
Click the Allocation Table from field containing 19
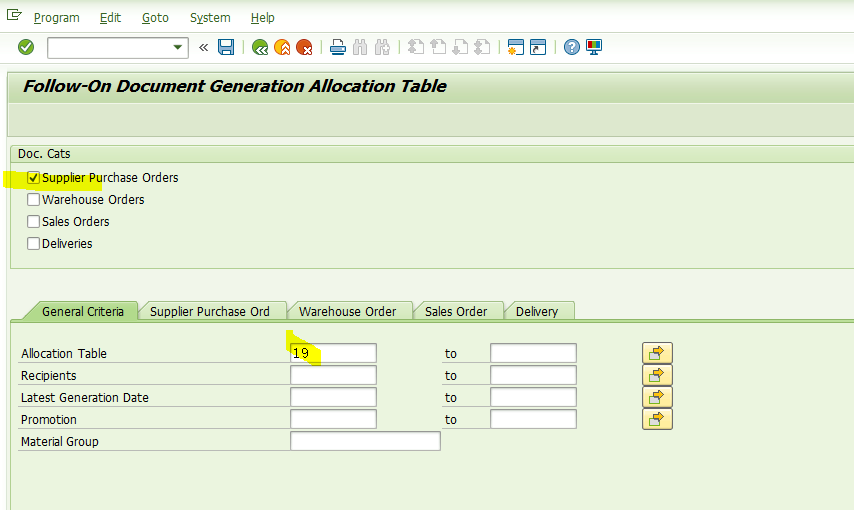click(333, 353)
